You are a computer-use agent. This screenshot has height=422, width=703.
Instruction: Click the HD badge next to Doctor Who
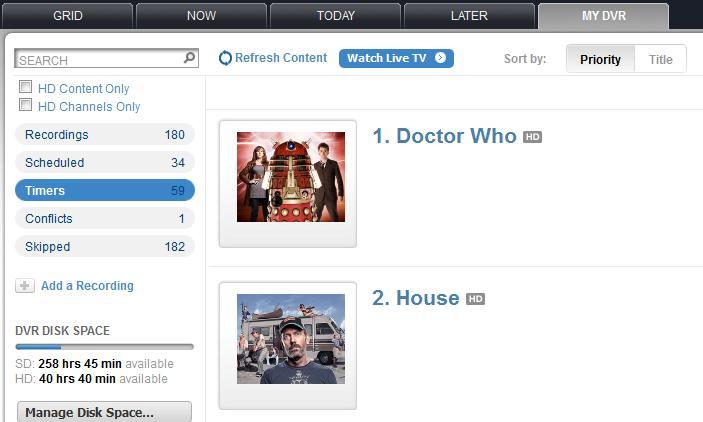532,137
